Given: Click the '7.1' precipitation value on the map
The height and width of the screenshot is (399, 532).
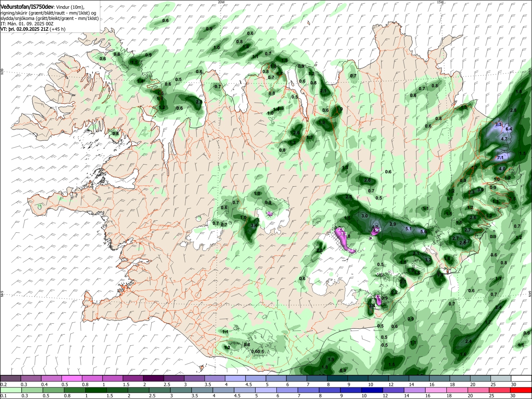Looking at the screenshot, I should [500, 158].
